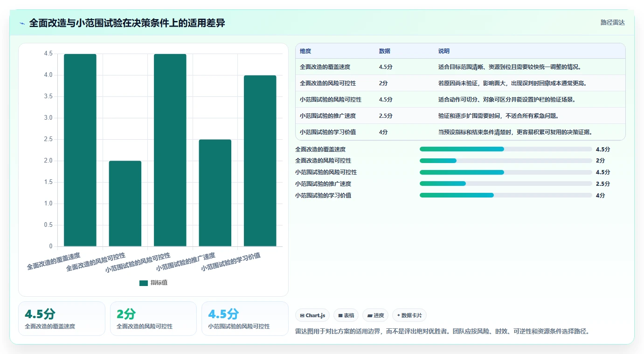Select the table cell 小范围试验的学习价值

coord(328,132)
